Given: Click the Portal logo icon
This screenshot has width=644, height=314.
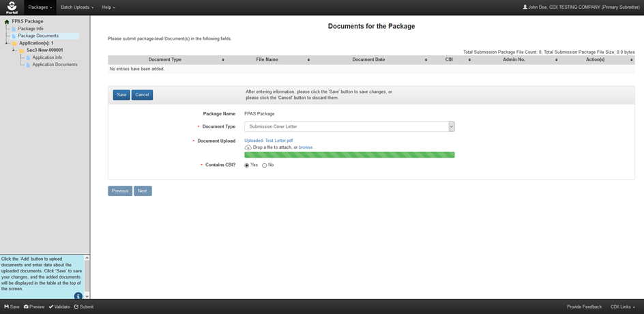Looking at the screenshot, I should [11, 7].
